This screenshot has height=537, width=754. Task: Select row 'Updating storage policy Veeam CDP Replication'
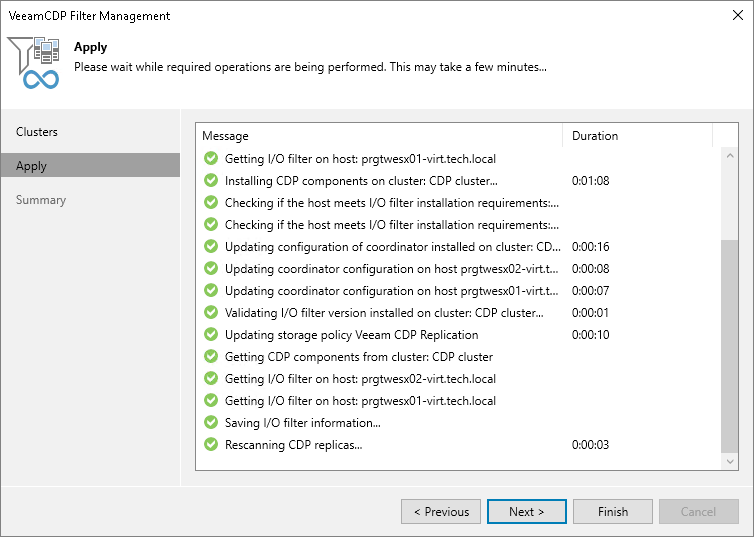click(x=459, y=334)
